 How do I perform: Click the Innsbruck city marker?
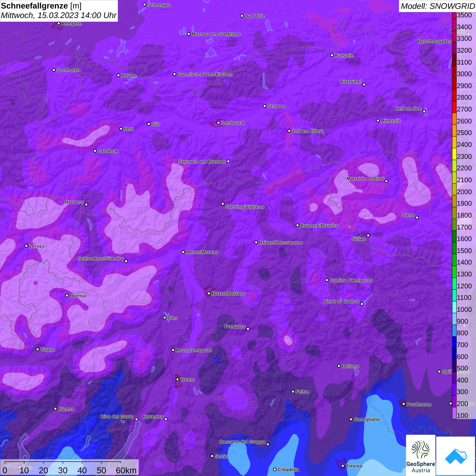click(218, 123)
